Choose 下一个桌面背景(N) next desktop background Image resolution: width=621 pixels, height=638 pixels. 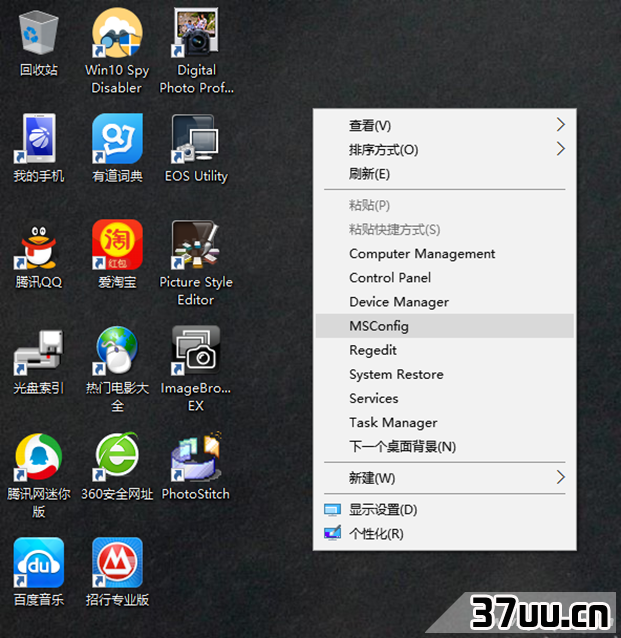445,446
